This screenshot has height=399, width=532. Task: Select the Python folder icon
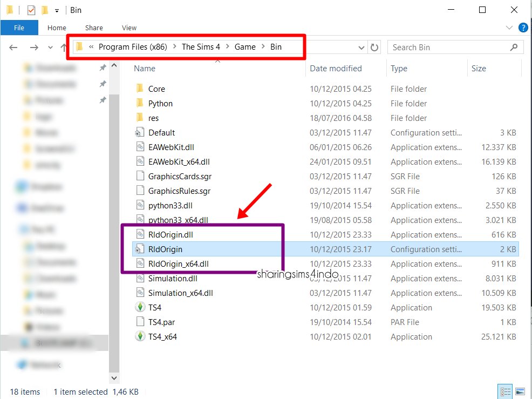tap(140, 103)
